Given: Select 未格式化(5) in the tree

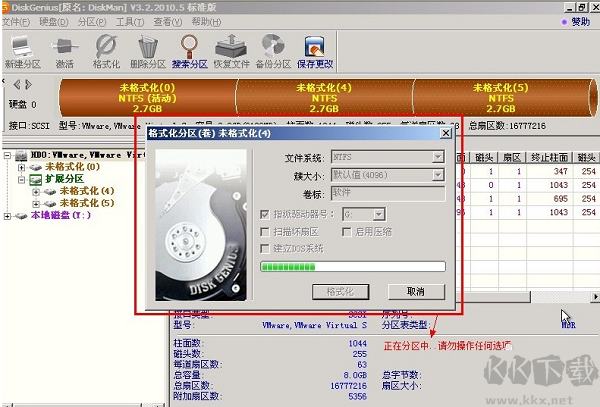Looking at the screenshot, I should click(x=87, y=203).
